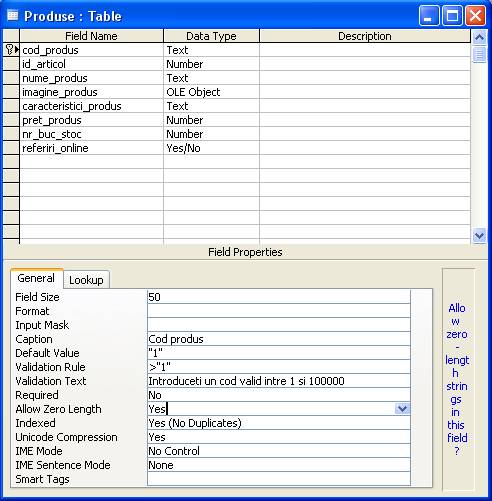
Task: Click the scroll-up arrow of the field grid
Action: pos(479,37)
